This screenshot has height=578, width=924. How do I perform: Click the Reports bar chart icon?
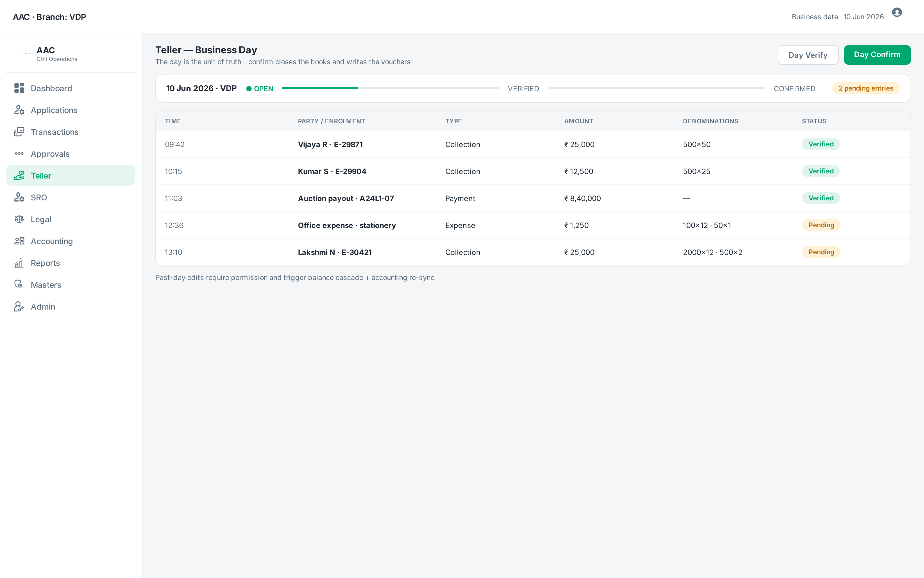click(19, 263)
